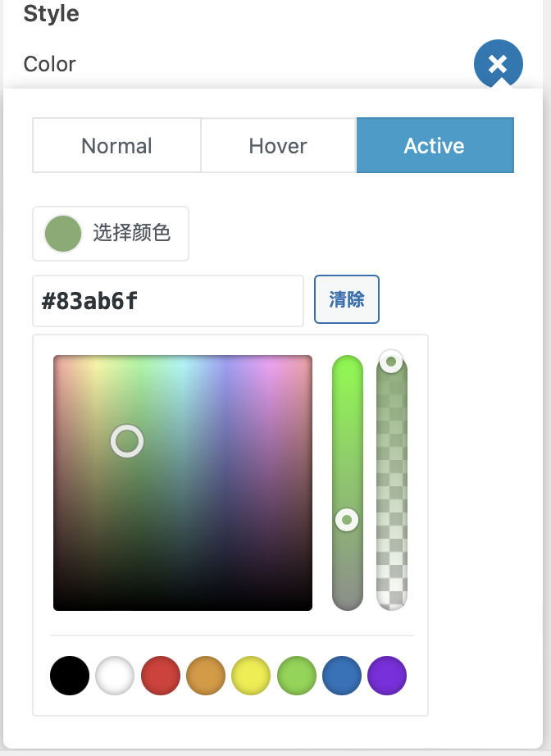This screenshot has height=756, width=551.
Task: Click the green brightness slider handle
Action: click(347, 520)
